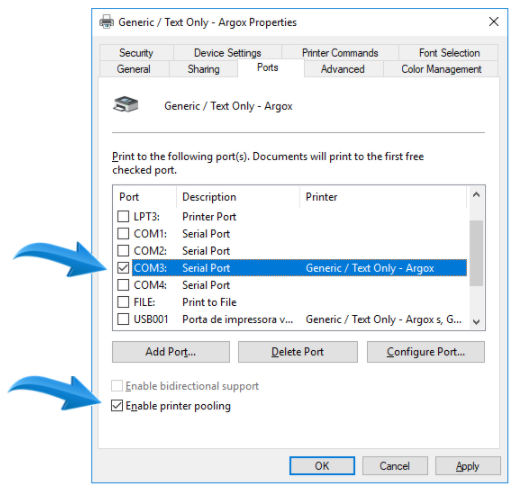Viewport: 527px width, 500px height.
Task: Click 'Generic / Text Only - Argox s, G...' in USB001 row
Action: point(383,319)
